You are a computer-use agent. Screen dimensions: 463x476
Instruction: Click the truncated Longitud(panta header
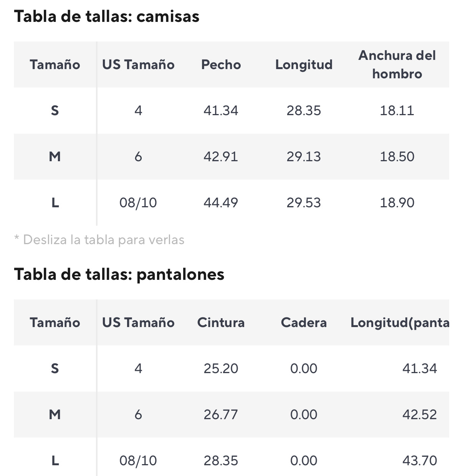pos(400,322)
